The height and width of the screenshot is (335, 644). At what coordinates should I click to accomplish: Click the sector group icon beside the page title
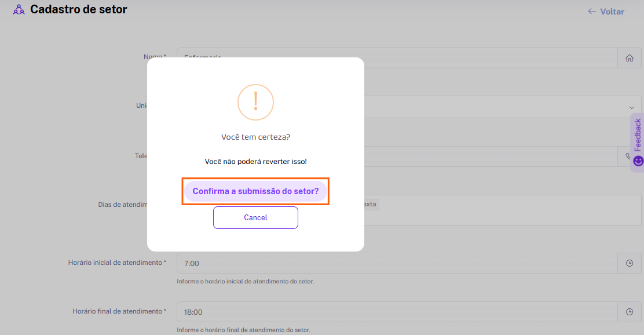coord(19,9)
